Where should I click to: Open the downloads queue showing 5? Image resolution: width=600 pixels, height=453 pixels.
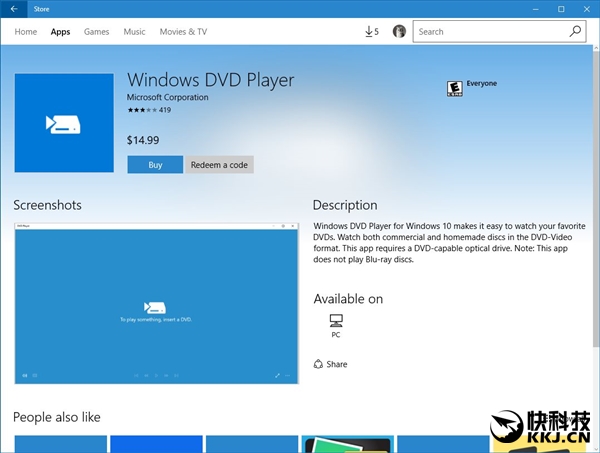click(372, 31)
